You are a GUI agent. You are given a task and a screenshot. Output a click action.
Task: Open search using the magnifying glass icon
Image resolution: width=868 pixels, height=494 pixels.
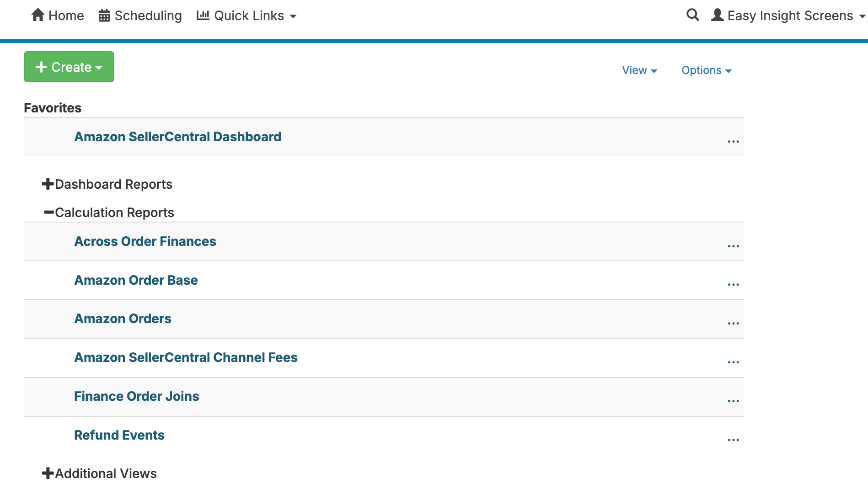tap(692, 15)
